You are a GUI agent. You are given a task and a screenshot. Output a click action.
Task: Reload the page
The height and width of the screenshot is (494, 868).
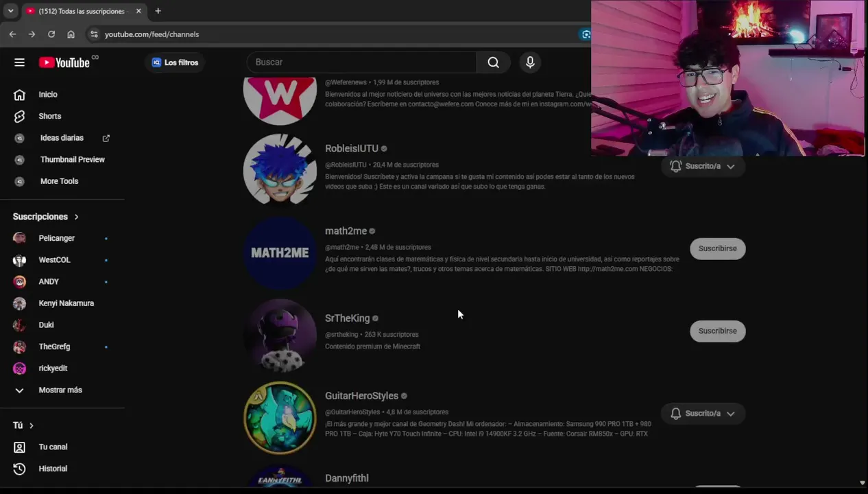pyautogui.click(x=51, y=34)
